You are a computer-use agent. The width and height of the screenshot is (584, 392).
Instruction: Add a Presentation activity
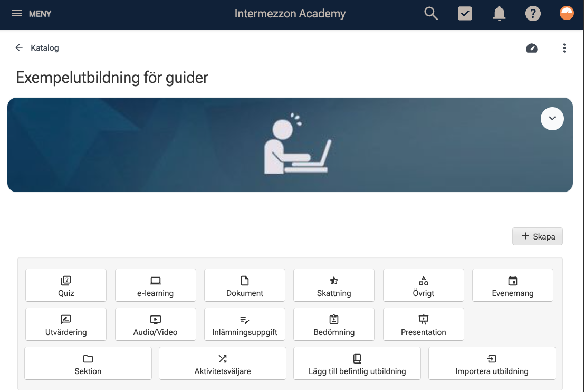[x=424, y=324]
